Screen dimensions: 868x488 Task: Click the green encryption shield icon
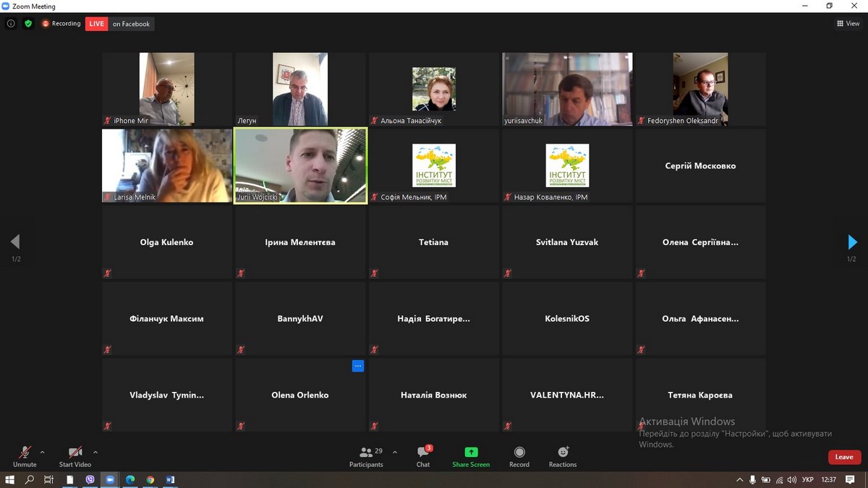pos(28,24)
